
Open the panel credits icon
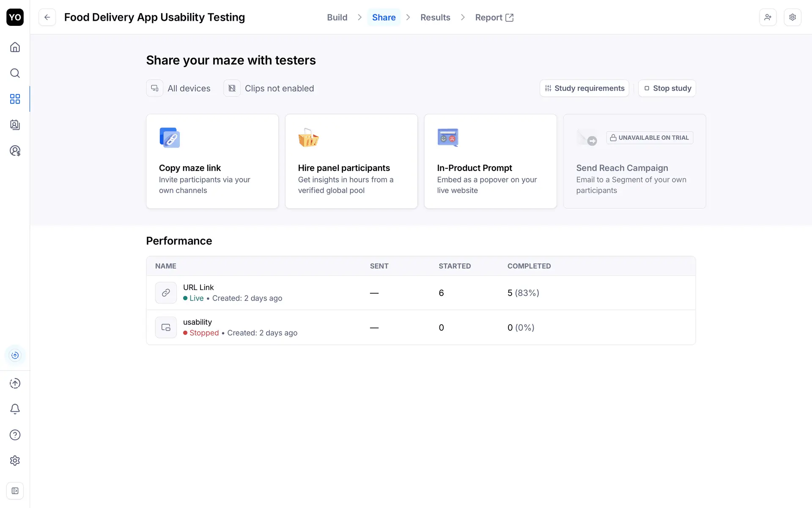coord(15,151)
